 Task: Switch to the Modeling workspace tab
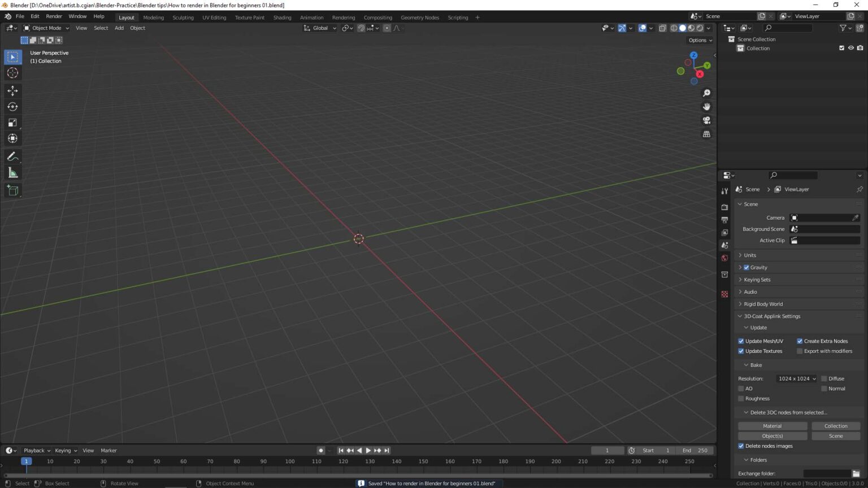153,18
